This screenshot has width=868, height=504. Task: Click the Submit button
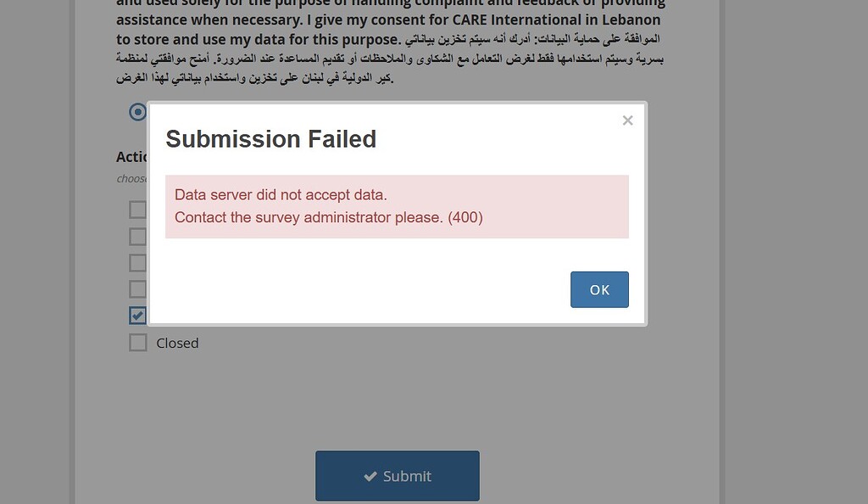(x=397, y=475)
